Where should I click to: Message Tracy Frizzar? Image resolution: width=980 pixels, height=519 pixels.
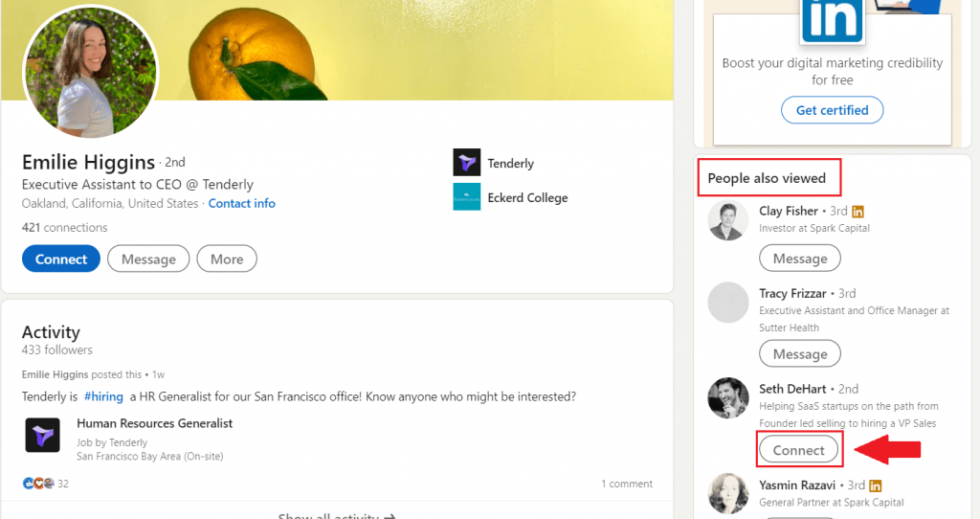tap(800, 354)
